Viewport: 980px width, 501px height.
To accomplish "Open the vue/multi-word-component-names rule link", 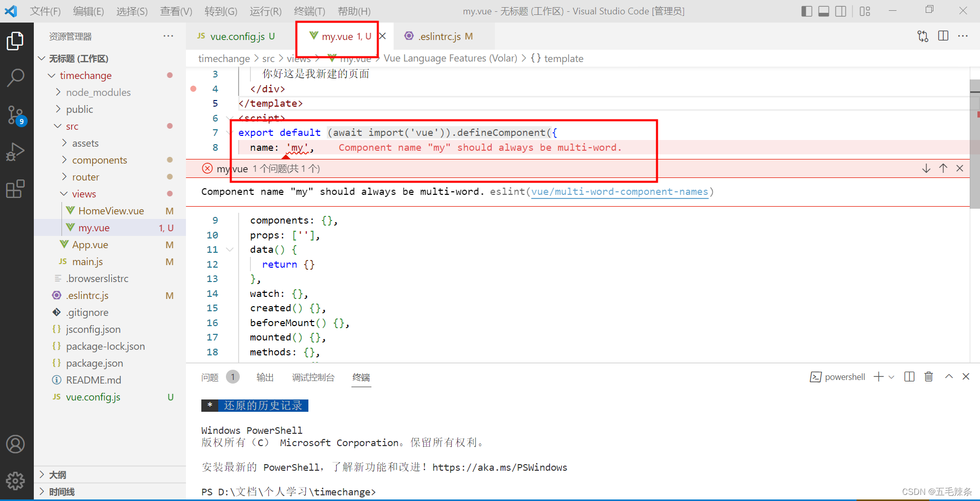I will click(619, 191).
